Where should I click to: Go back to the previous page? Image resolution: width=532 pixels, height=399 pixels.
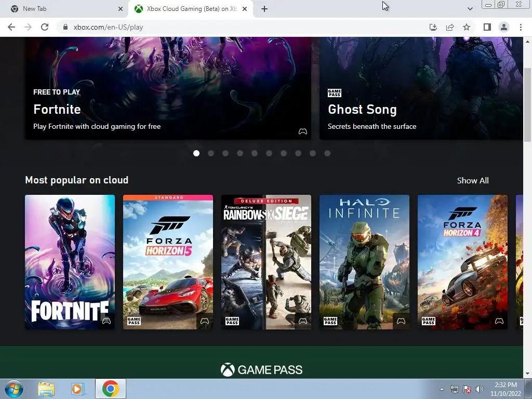11,27
